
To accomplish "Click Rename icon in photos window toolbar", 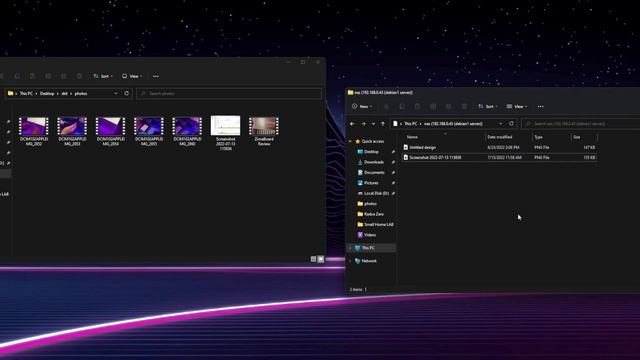I will [48, 76].
